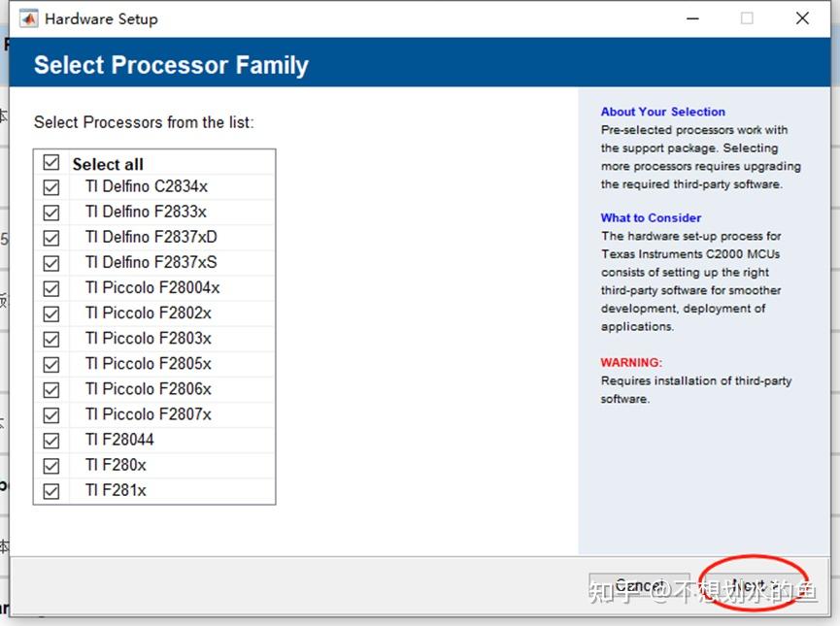
Task: Minimize the Hardware Setup window
Action: (692, 17)
